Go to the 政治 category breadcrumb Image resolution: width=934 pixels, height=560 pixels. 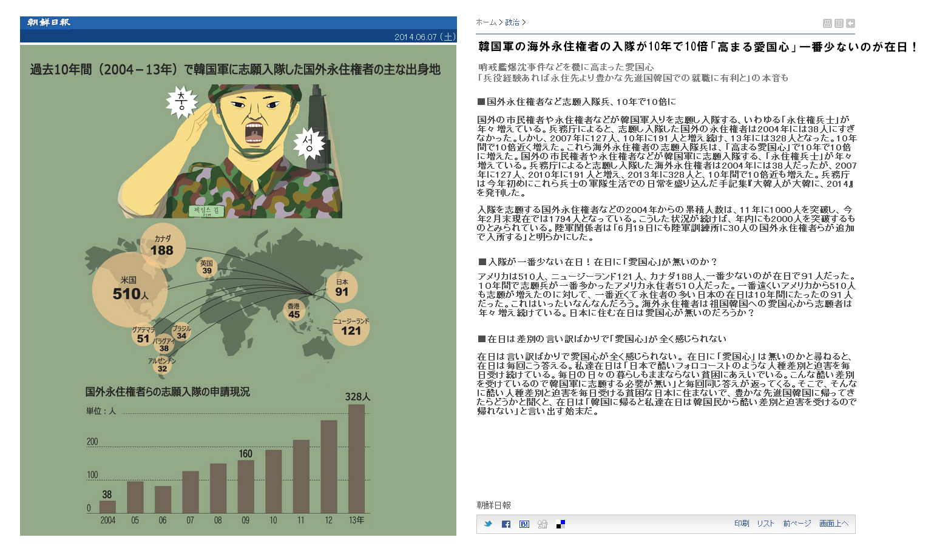pyautogui.click(x=512, y=22)
